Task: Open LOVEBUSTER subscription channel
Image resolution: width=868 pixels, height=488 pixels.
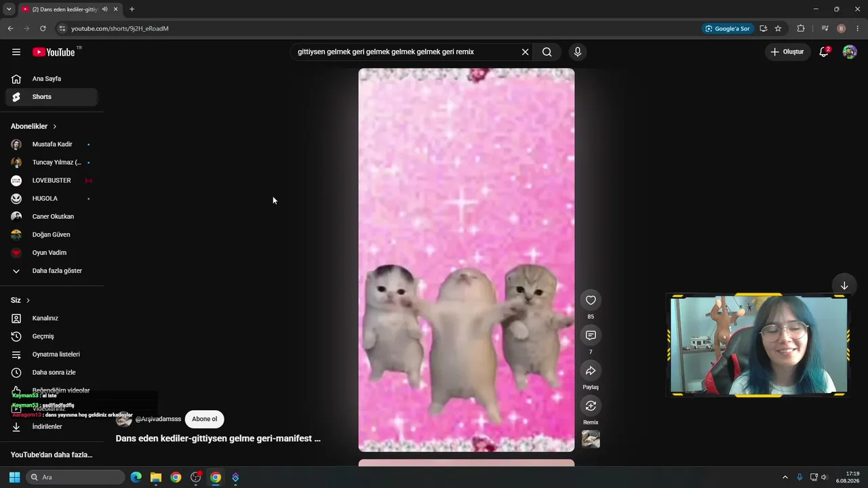Action: click(52, 180)
